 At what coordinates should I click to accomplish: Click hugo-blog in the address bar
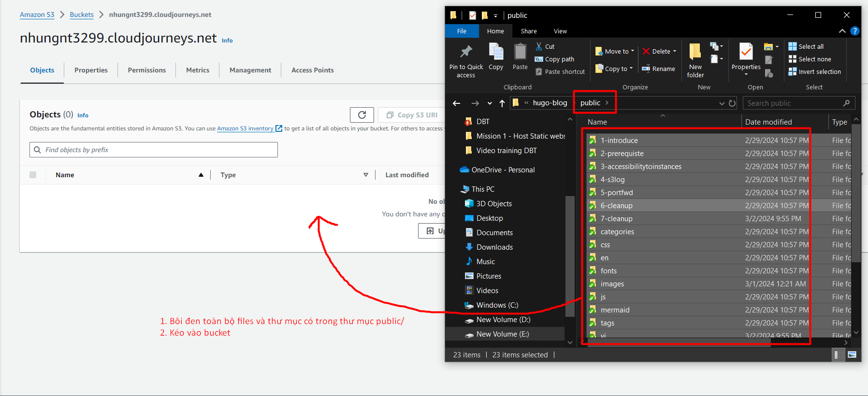coord(550,103)
